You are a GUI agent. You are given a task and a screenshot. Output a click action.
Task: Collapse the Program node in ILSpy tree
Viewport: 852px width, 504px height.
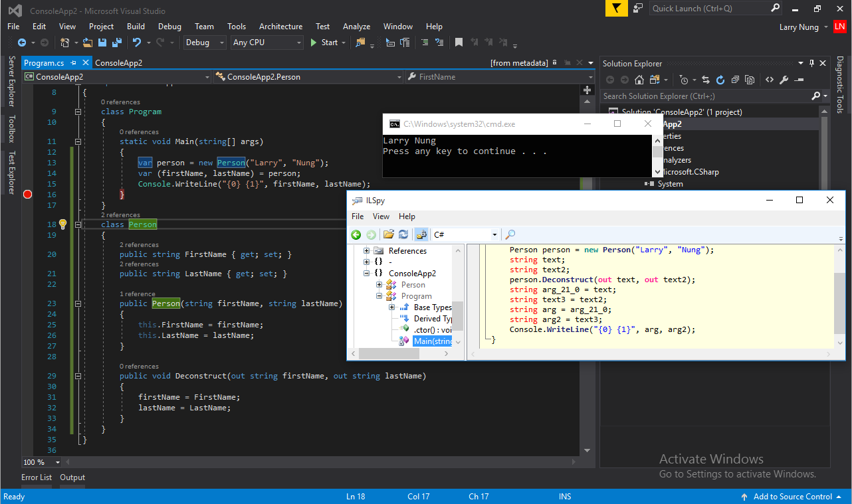379,296
